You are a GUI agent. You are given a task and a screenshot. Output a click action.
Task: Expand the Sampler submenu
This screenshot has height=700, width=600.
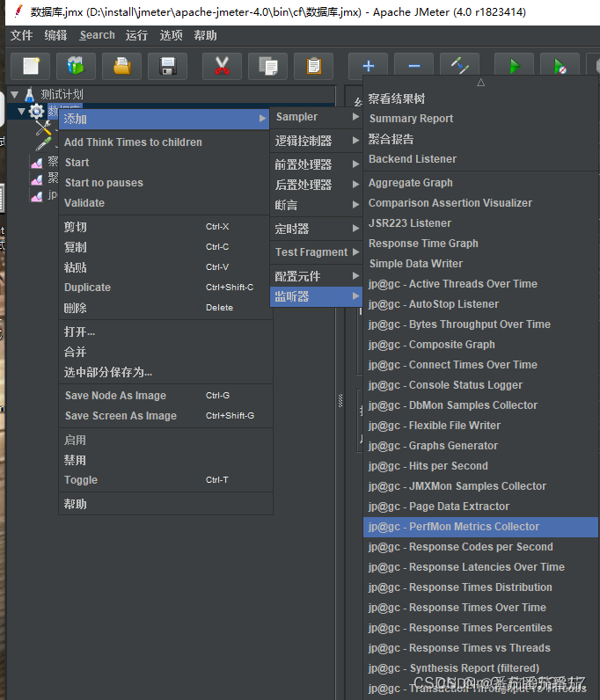(316, 117)
